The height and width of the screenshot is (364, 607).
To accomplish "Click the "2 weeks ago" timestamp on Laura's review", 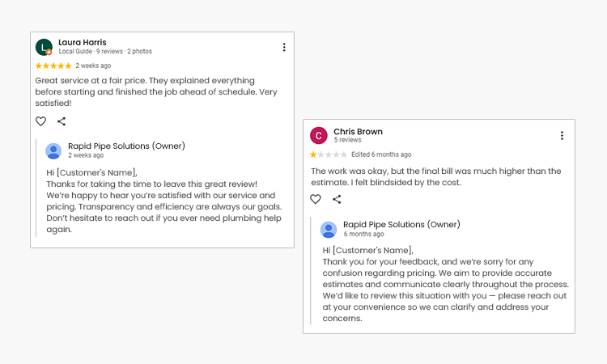I will [94, 66].
